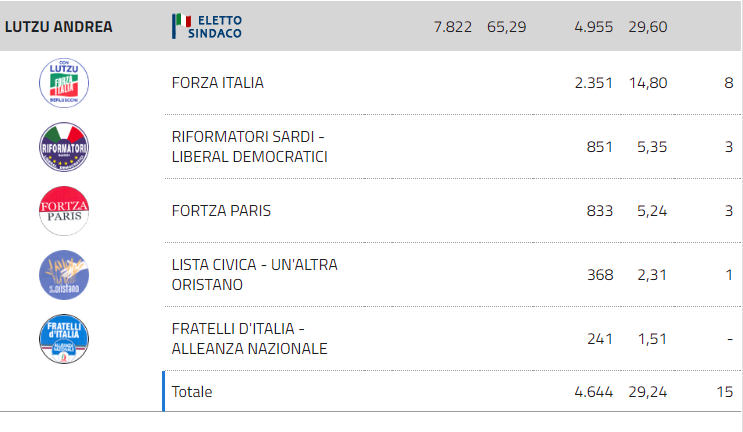Open the FORTZA PARIS list name
743x432 pixels.
(x=221, y=211)
